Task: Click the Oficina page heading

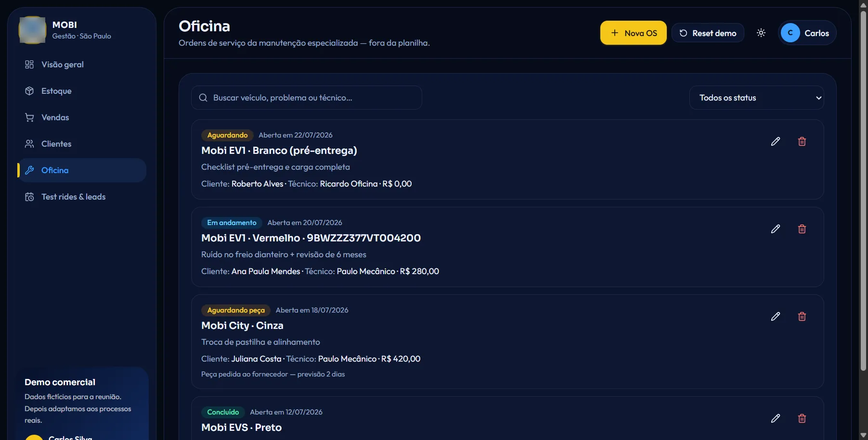Action: click(x=204, y=26)
